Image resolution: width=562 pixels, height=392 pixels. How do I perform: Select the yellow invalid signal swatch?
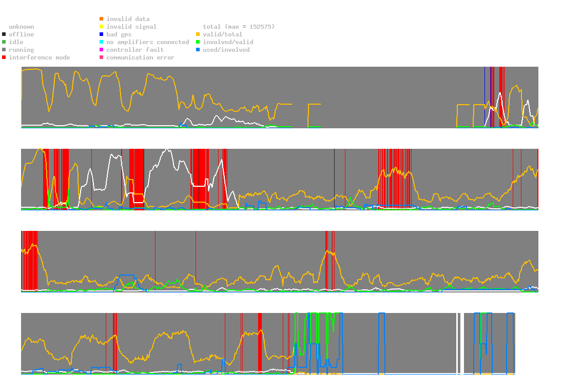(102, 27)
